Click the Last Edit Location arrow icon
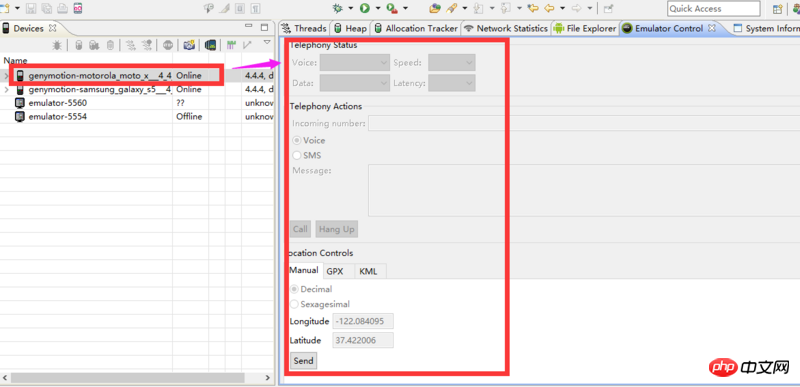This screenshot has height=387, width=800. 533,8
